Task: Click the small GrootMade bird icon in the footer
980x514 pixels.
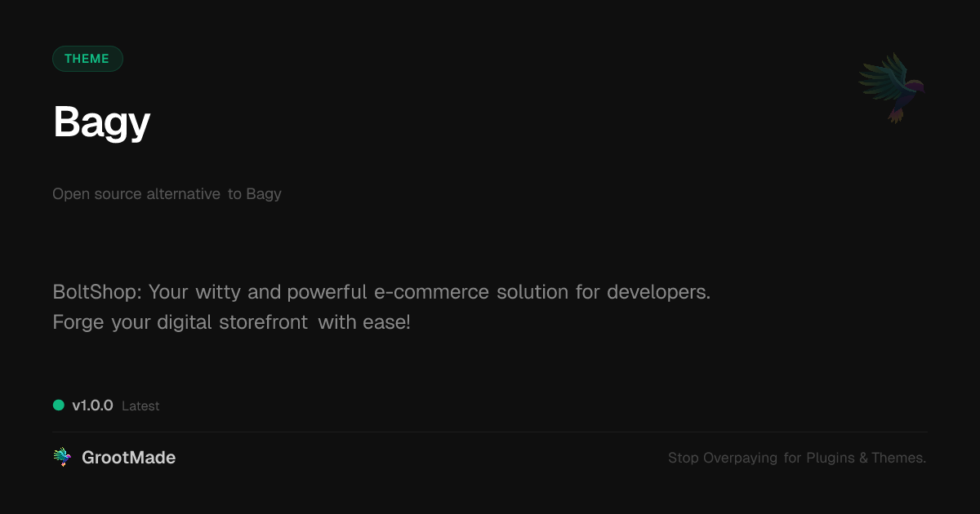Action: (62, 458)
